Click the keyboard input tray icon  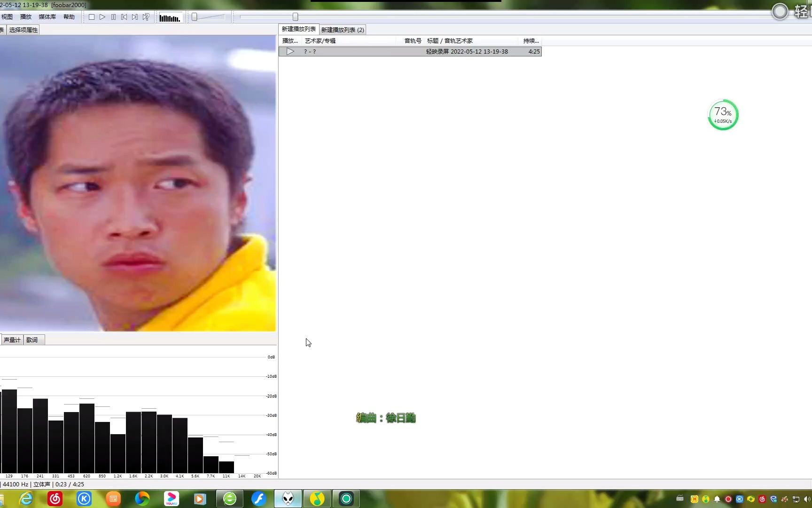click(x=680, y=499)
